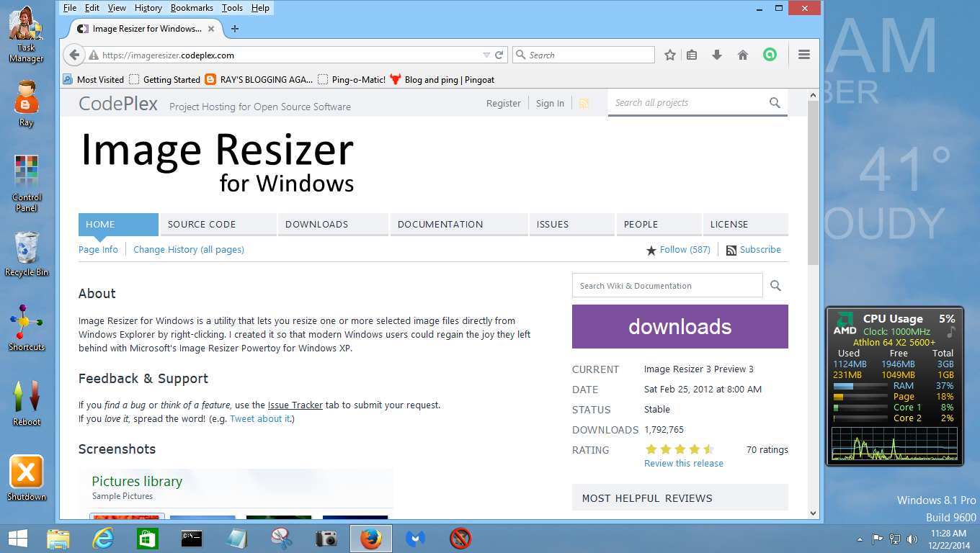Click the Subscribe link
This screenshot has height=553, width=980.
click(x=760, y=249)
